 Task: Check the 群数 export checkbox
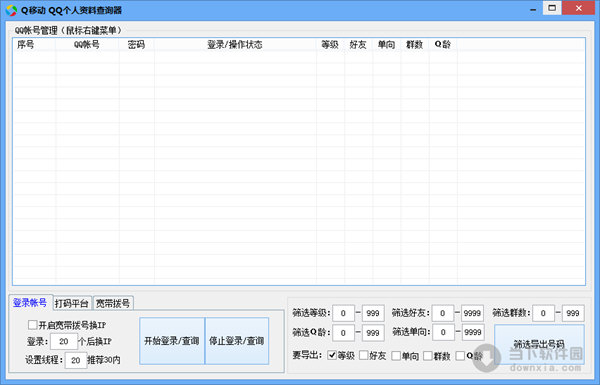(428, 356)
